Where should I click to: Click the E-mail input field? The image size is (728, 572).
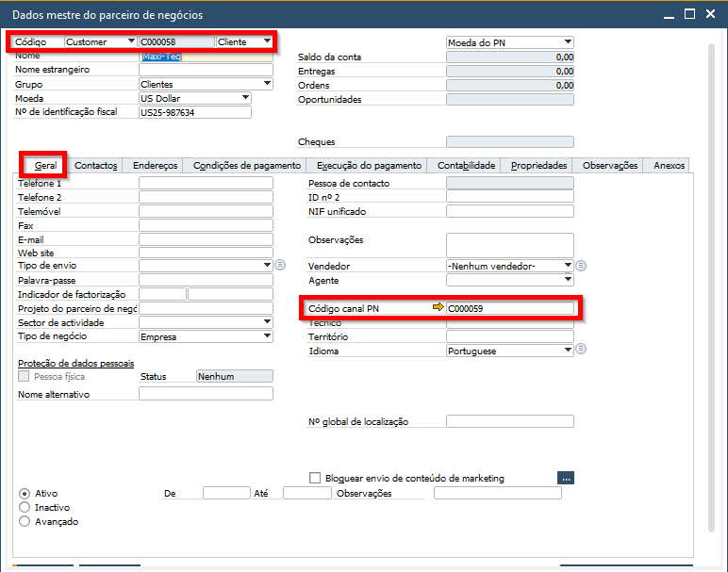tap(206, 238)
